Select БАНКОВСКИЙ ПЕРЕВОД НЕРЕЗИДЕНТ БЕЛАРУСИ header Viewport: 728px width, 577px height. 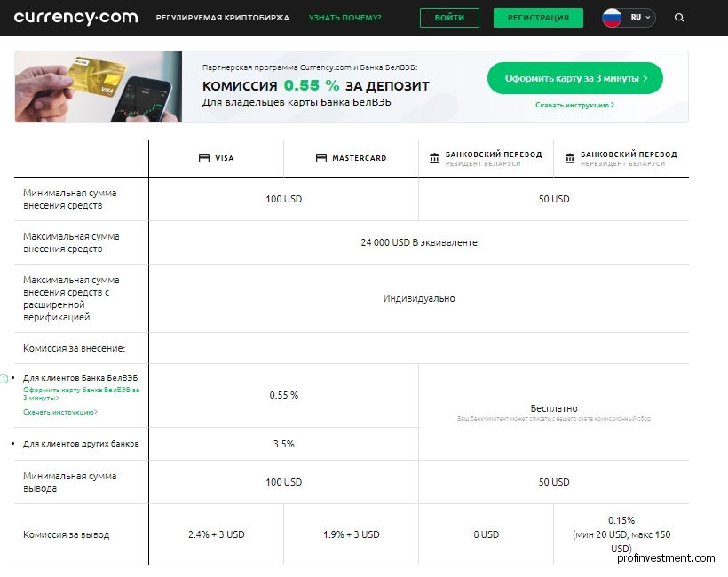pos(621,158)
